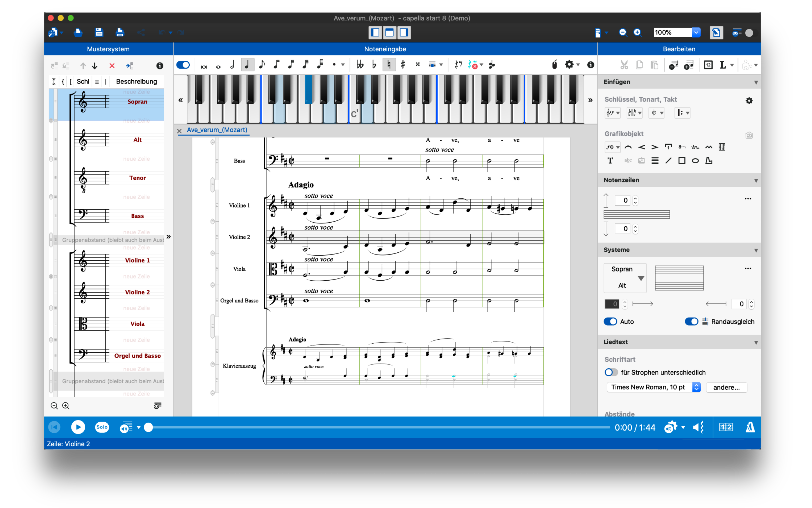
Task: Toggle the metronome icon in playback bar
Action: pyautogui.click(x=750, y=427)
